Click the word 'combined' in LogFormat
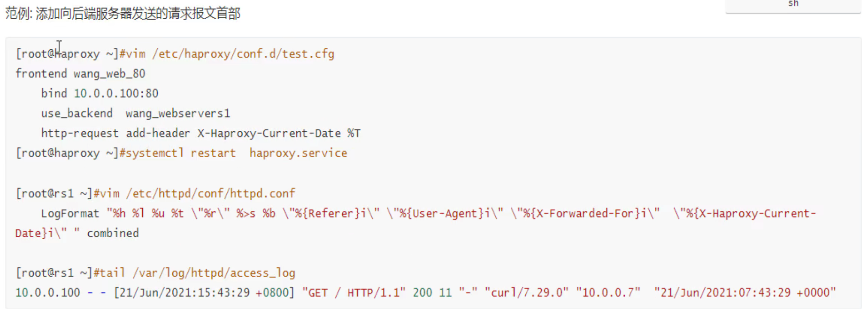 [113, 234]
